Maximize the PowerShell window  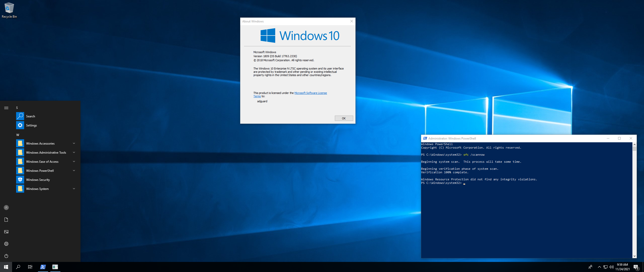tap(619, 138)
